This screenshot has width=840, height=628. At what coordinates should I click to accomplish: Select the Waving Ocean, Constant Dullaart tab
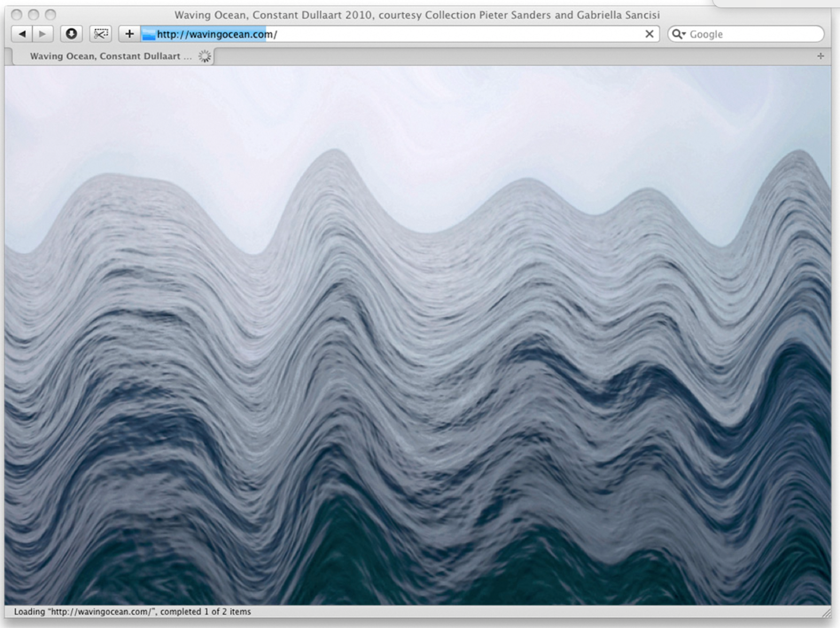pos(113,56)
